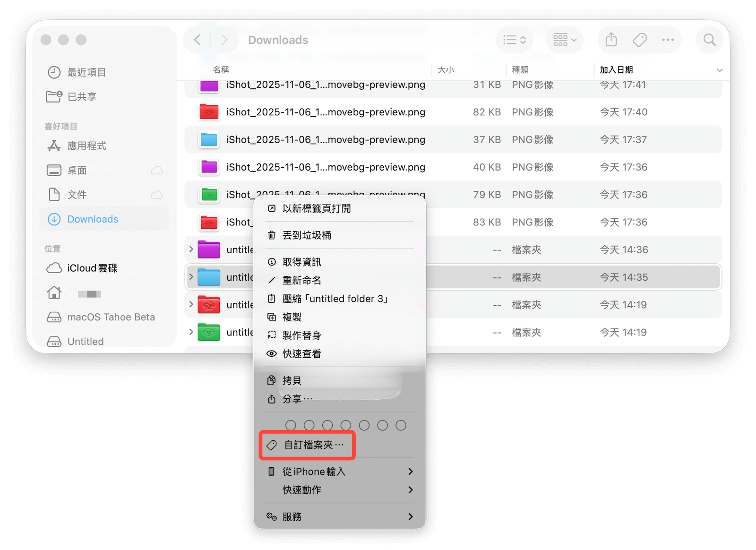Choose 分享… from context menu
756x550 pixels.
[x=340, y=399]
